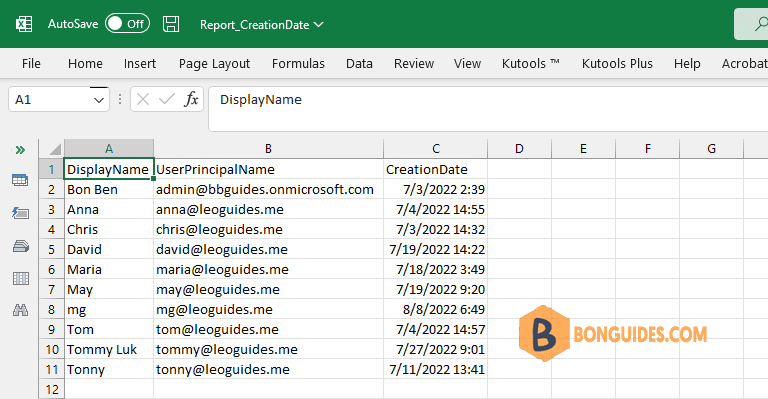Click the david@leoguides.me cell
This screenshot has width=768, height=399.
(268, 250)
